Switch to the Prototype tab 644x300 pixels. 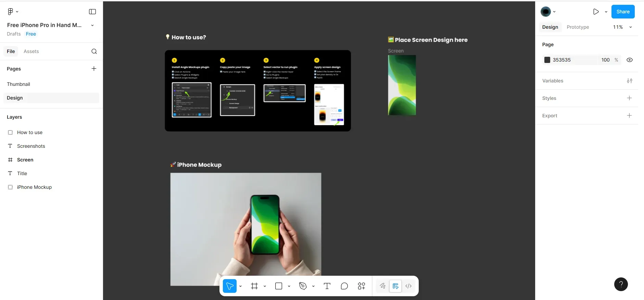(x=578, y=27)
